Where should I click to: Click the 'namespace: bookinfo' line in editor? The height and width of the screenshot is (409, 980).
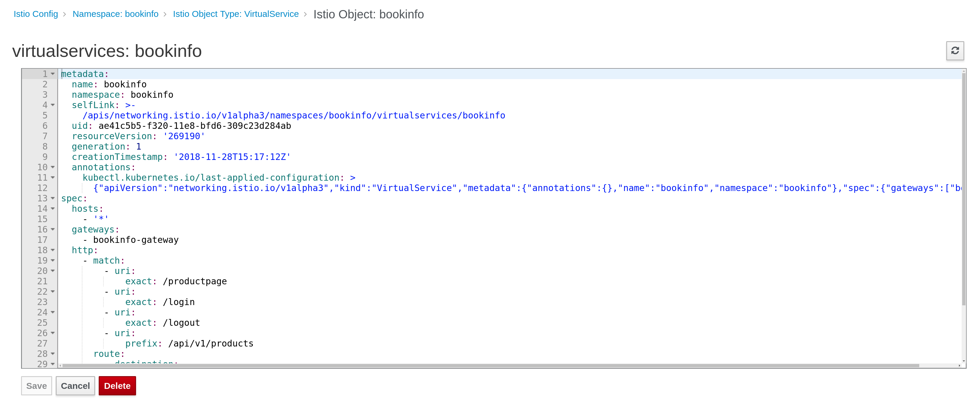[x=122, y=95]
